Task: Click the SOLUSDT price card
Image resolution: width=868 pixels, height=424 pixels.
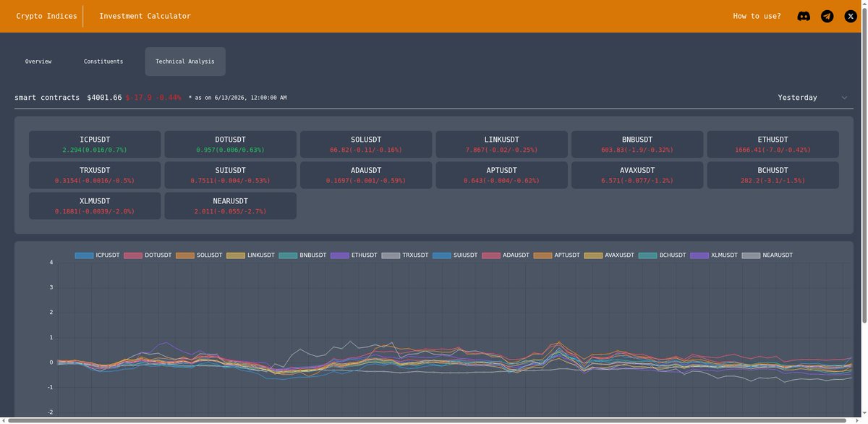Action: click(366, 144)
